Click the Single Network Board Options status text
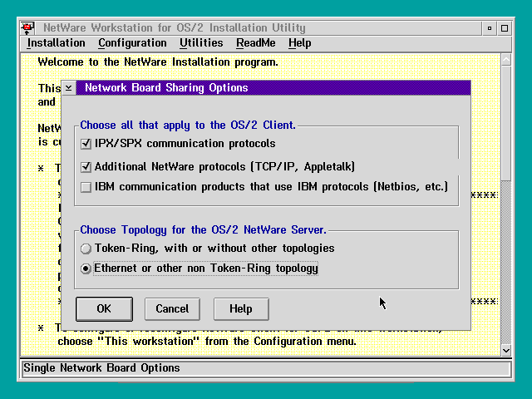 [101, 368]
